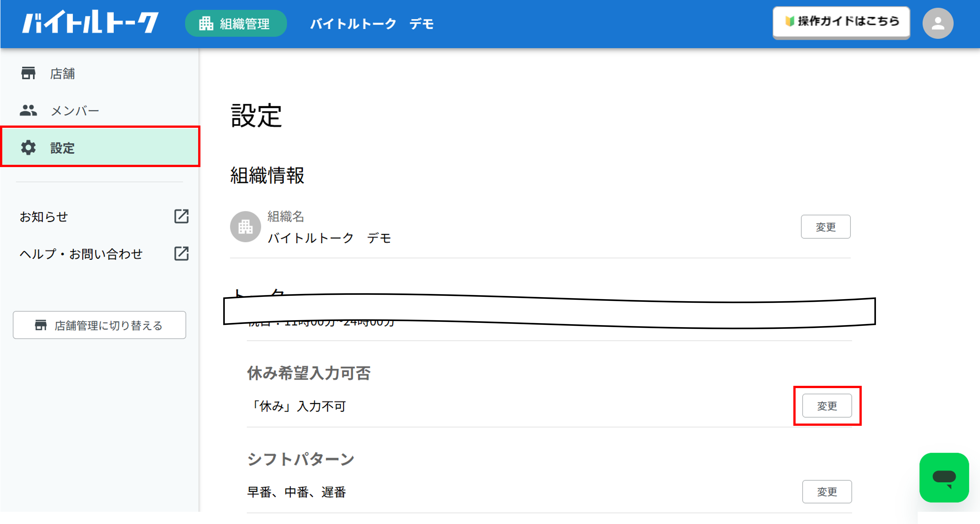Click the 設定 page title
Image resolution: width=980 pixels, height=524 pixels.
point(256,115)
